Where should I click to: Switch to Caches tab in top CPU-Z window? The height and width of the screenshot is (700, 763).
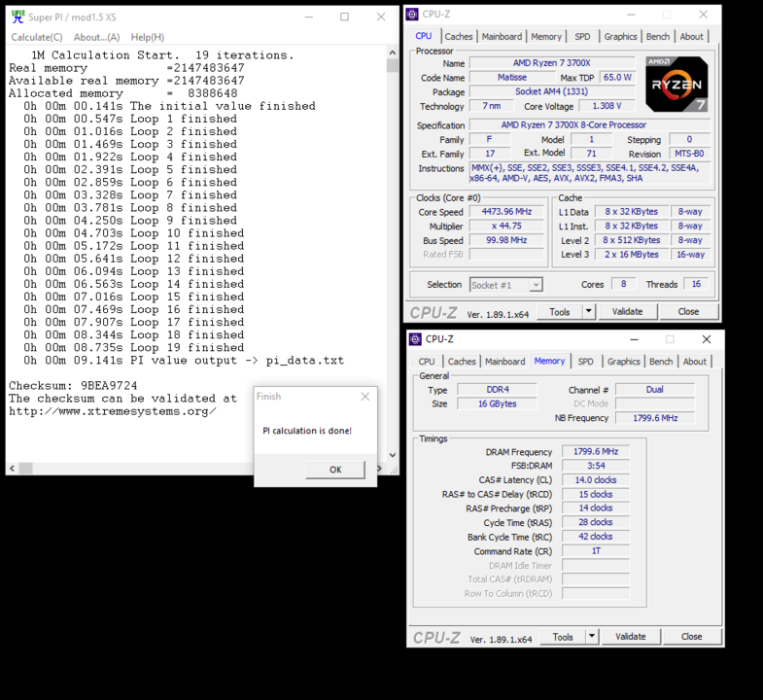(459, 37)
